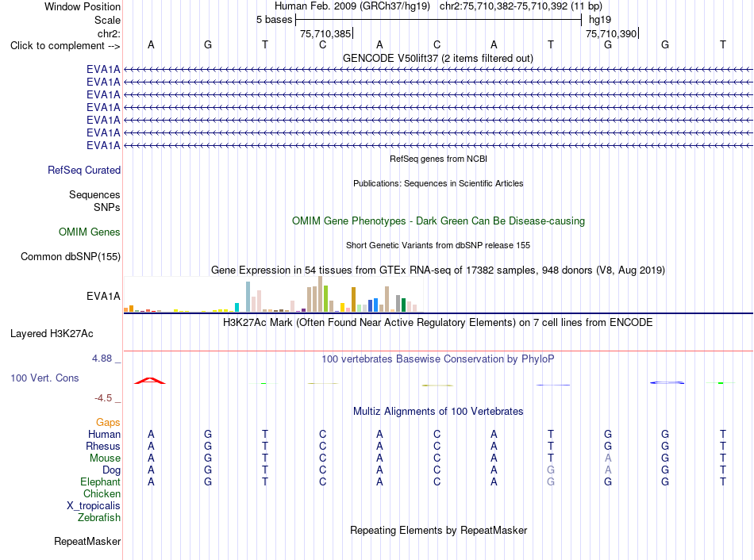The width and height of the screenshot is (754, 560).
Task: Select the Human alignment row label
Action: pos(104,435)
